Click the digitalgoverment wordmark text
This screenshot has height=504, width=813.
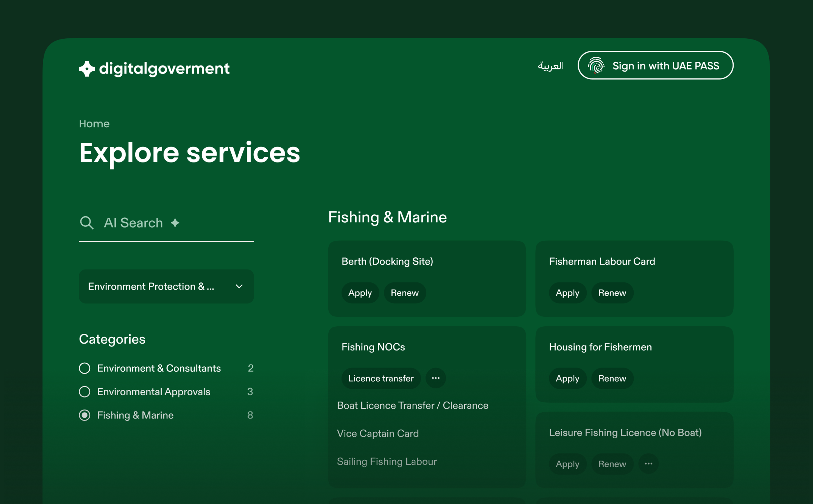[x=164, y=69]
